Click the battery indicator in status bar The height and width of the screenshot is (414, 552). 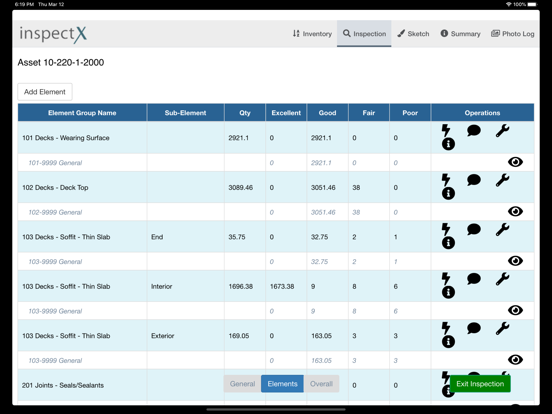532,4
